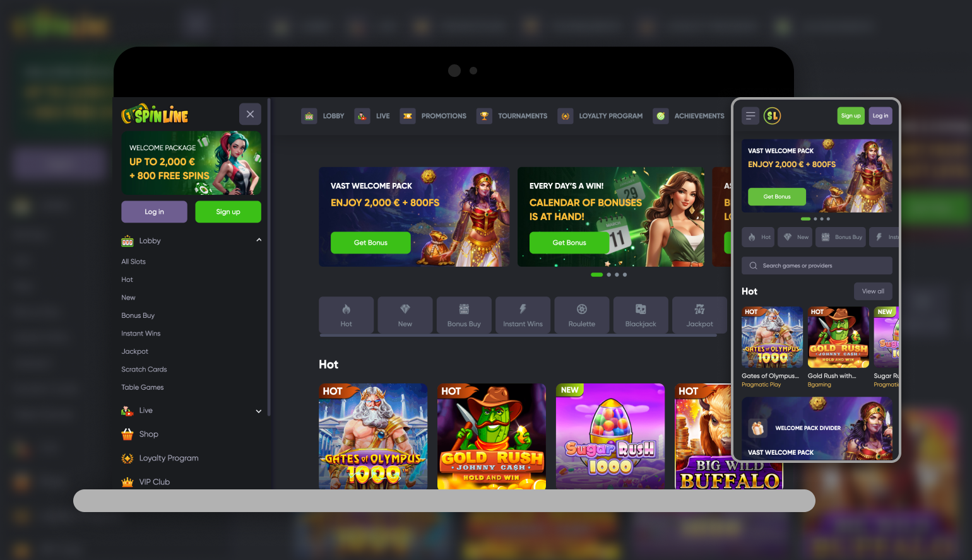Screen dimensions: 972x560
Task: Click the ACHIEVEMENTS target icon
Action: point(661,116)
